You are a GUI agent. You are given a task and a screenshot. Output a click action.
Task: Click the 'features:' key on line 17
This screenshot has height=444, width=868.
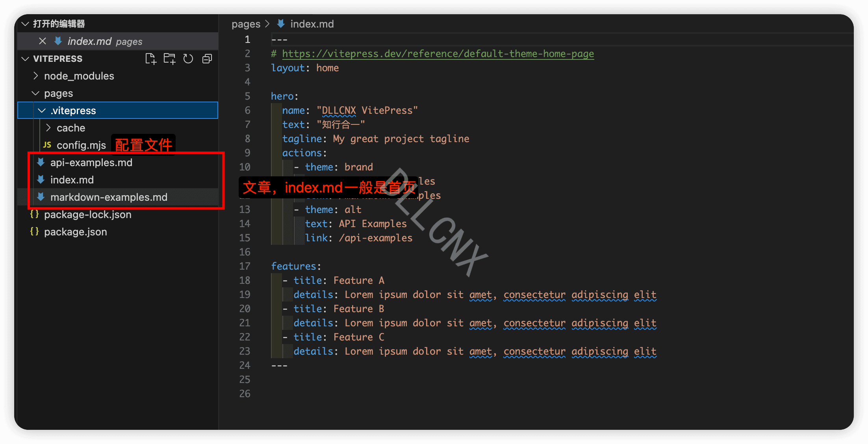pyautogui.click(x=296, y=266)
